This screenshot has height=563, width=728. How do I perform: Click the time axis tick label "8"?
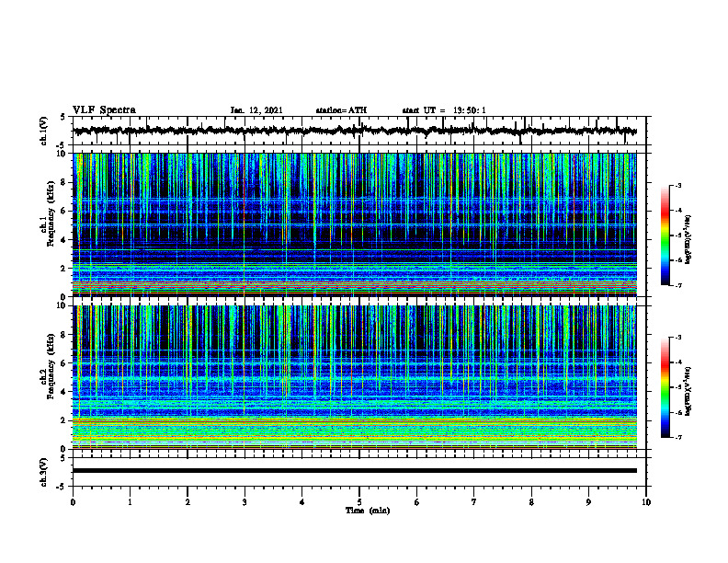click(531, 502)
